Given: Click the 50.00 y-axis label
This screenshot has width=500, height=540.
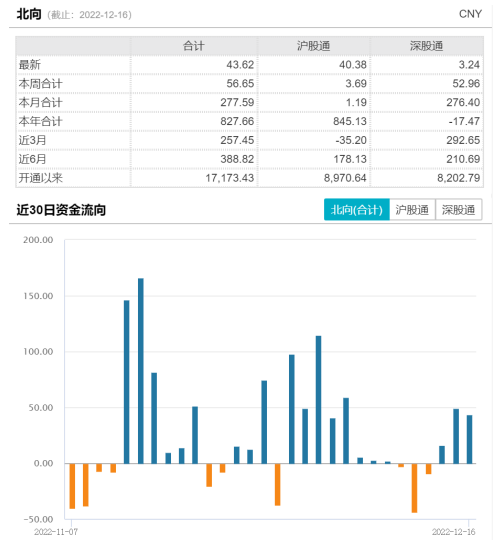Looking at the screenshot, I should 41,408.
